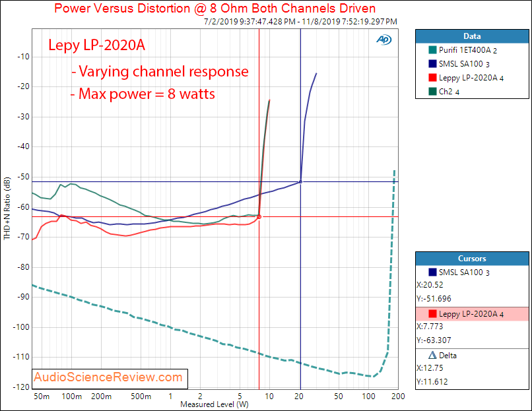Click the red Leppy swatch in Cursors panel
Screen dimensions: 532x411
click(432, 313)
